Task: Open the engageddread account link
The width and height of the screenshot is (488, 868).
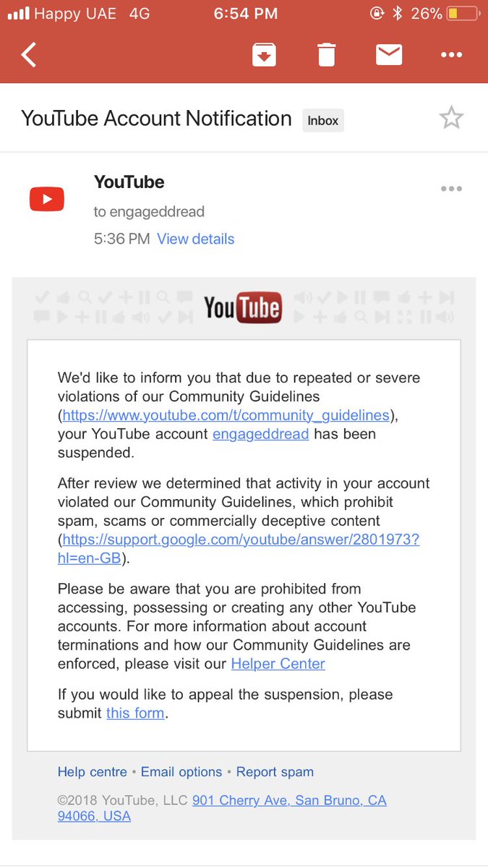Action: (x=260, y=434)
